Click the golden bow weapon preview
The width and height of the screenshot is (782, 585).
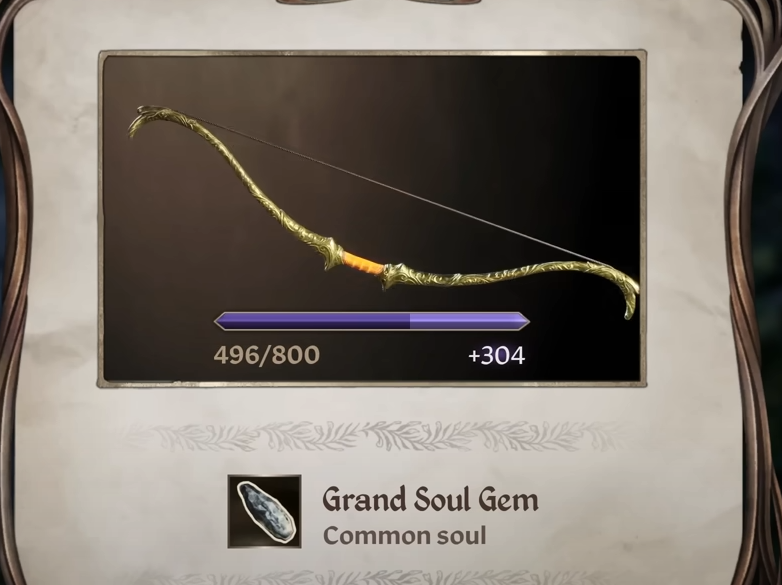(384, 212)
